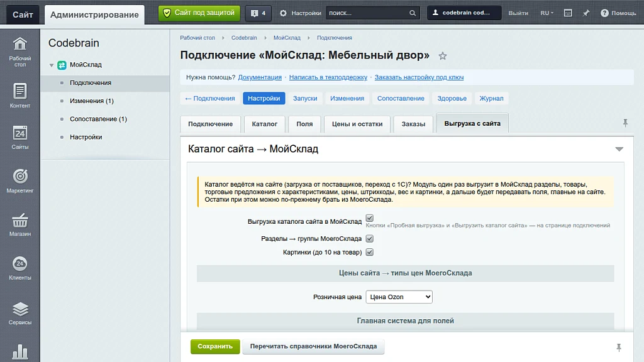Click Выйти to log out
This screenshot has width=644, height=362.
tap(518, 13)
